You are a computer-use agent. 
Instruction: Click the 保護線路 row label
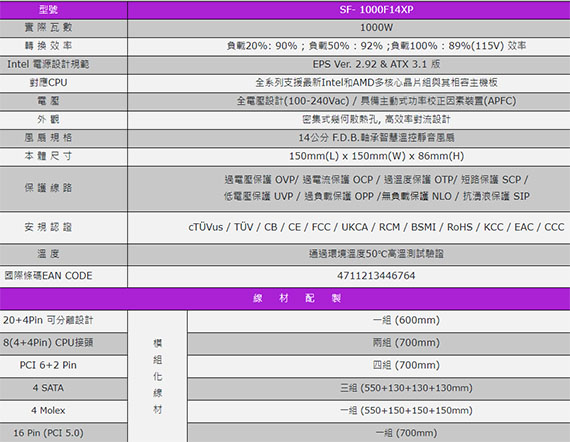[x=48, y=188]
